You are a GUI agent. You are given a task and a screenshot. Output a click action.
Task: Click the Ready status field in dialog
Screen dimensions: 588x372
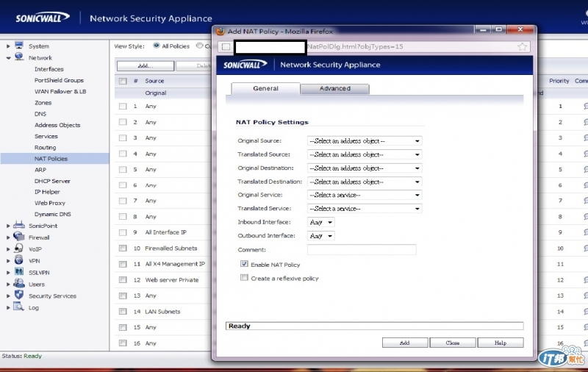point(374,326)
